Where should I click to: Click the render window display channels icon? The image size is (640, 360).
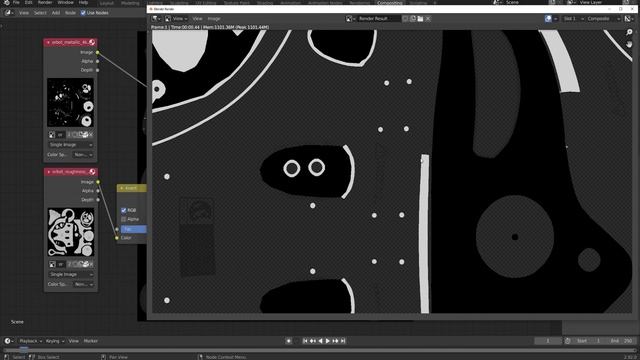628,19
